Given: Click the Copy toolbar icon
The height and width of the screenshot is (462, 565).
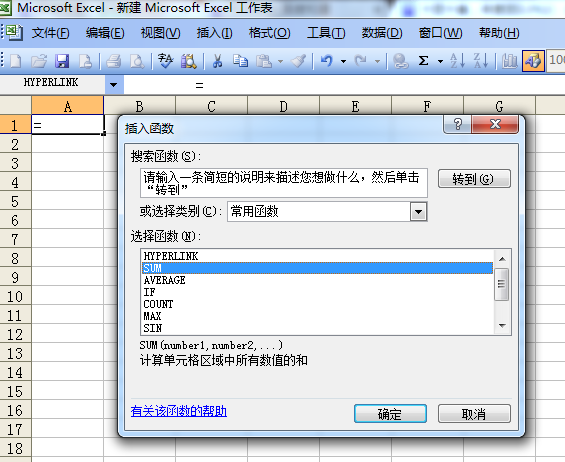Looking at the screenshot, I should 240,61.
